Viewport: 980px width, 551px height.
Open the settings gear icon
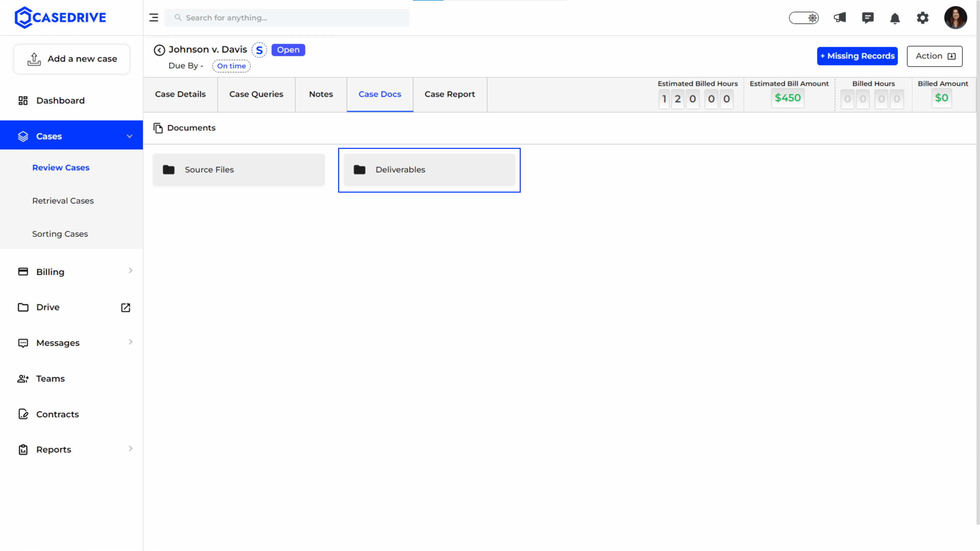point(922,18)
